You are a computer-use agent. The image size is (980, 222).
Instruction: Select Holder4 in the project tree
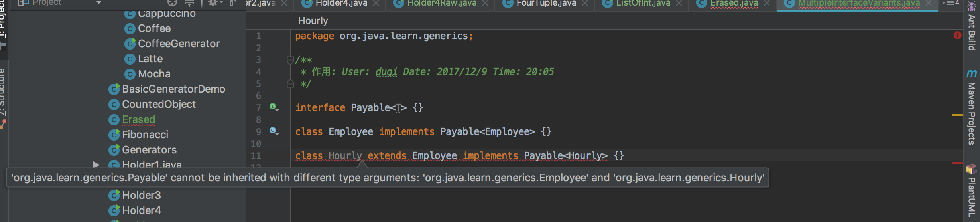(x=142, y=210)
